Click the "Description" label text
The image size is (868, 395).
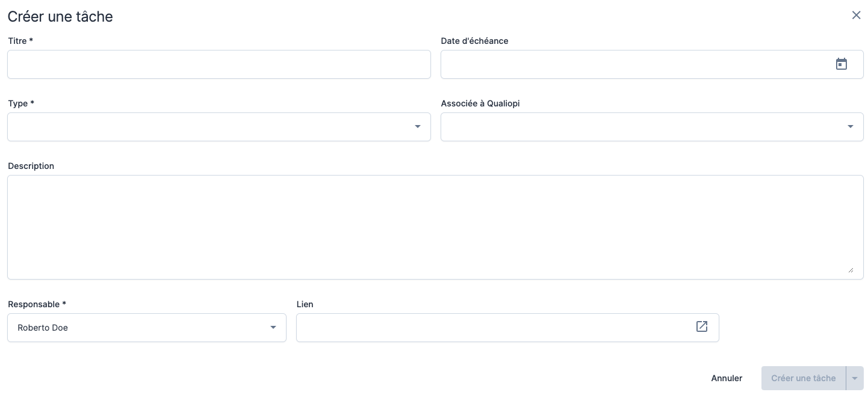click(x=31, y=166)
